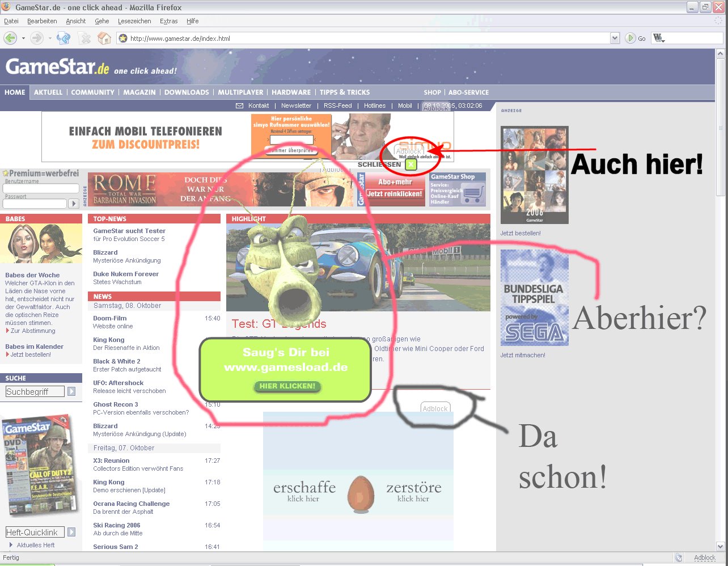The image size is (728, 566).
Task: Click the site favicon in the address bar
Action: [122, 39]
